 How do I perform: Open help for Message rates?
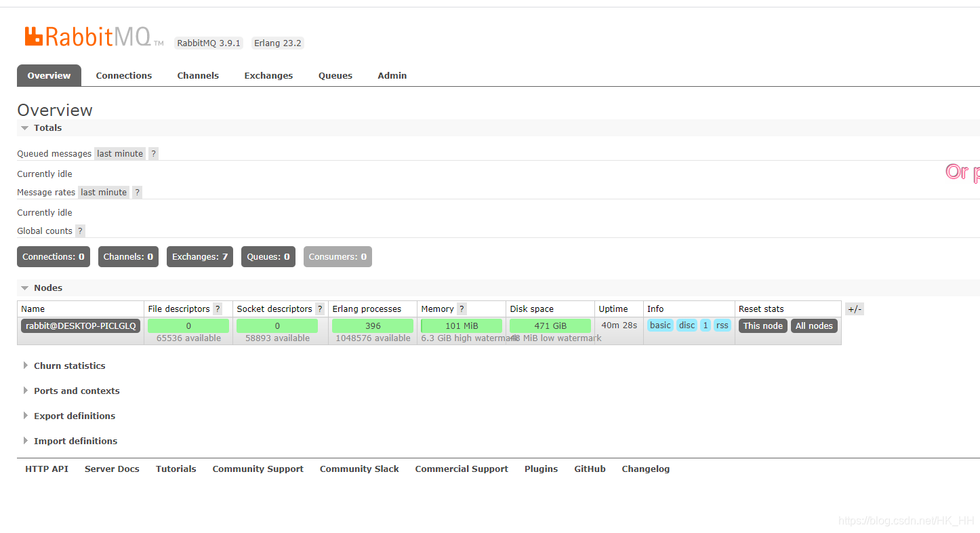(138, 193)
